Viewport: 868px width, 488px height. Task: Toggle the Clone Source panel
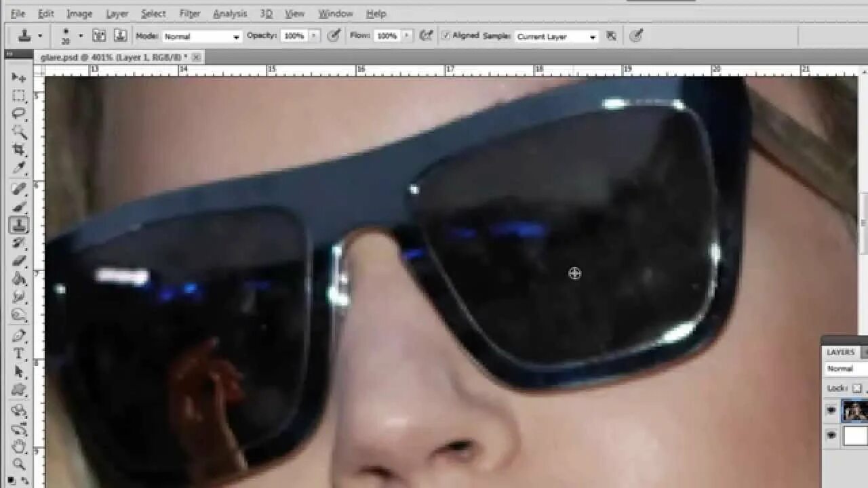click(x=120, y=36)
